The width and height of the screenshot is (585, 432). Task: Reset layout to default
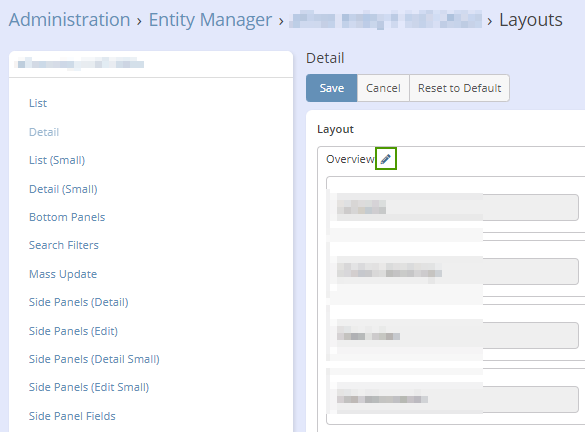[459, 88]
